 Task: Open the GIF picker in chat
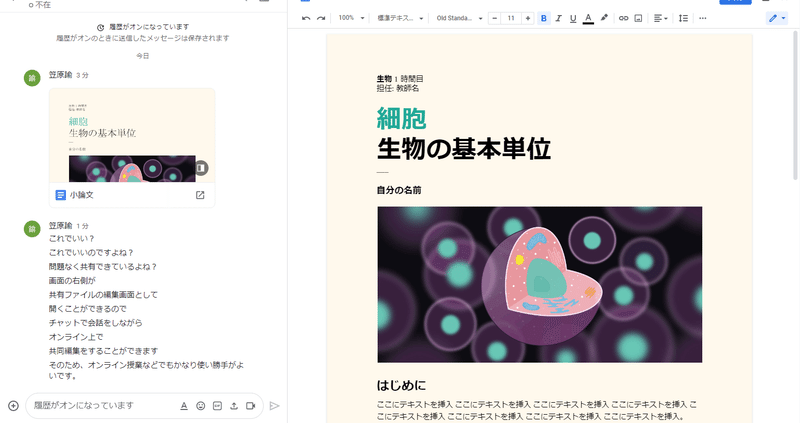(x=217, y=406)
